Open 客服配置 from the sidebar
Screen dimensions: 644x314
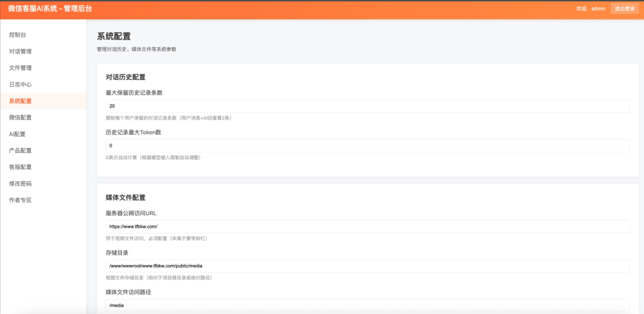click(20, 167)
